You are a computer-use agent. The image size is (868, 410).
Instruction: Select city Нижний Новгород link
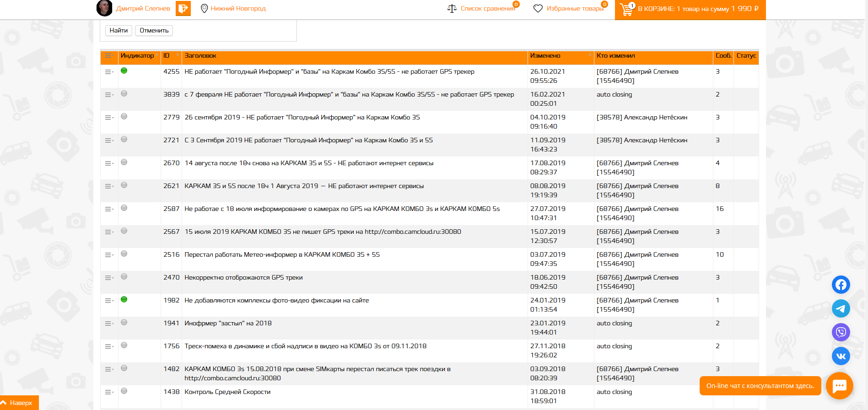(238, 9)
